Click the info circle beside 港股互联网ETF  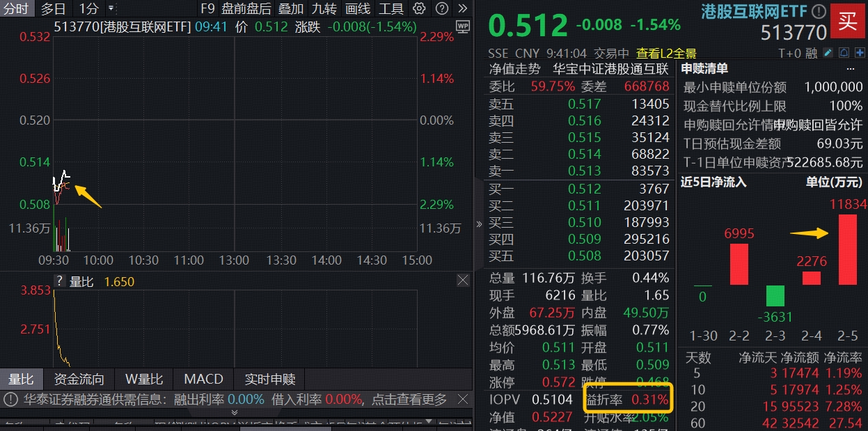coord(820,12)
